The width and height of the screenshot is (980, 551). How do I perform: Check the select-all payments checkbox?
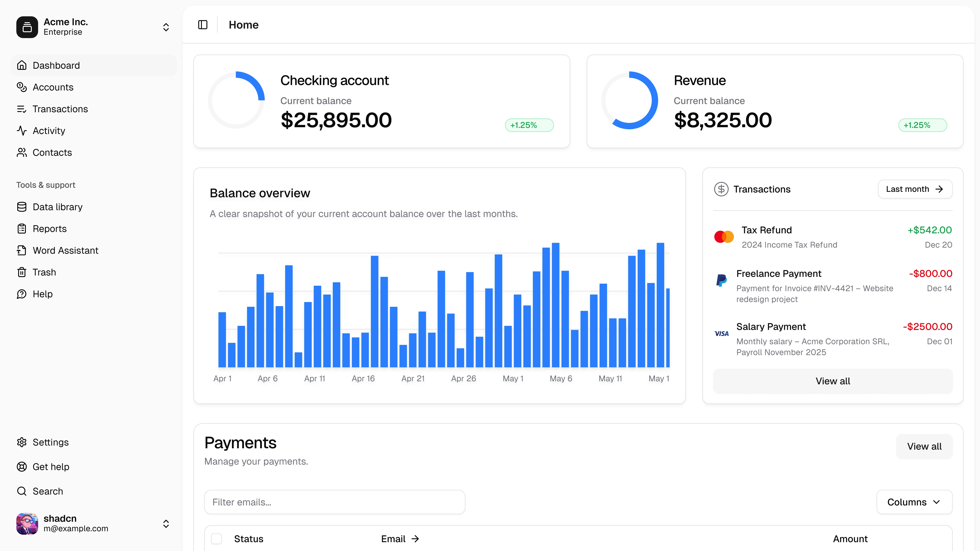(x=216, y=539)
